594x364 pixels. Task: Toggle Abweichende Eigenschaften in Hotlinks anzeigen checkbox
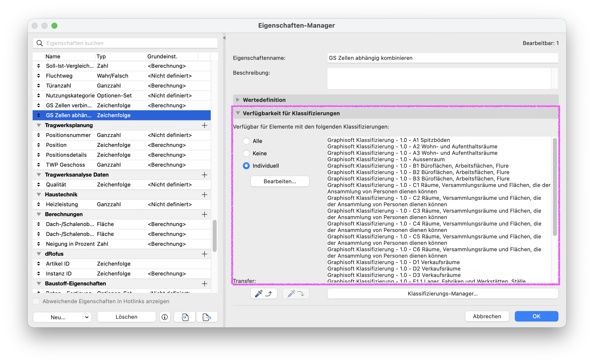pos(36,301)
